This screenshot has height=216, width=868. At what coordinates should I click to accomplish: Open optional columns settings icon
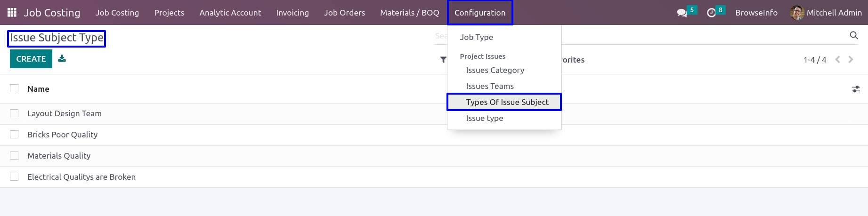(856, 89)
